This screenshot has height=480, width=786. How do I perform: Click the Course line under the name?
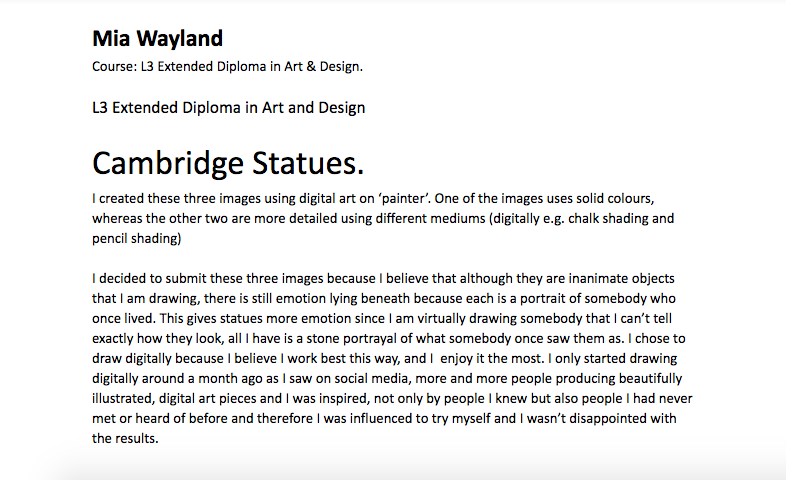point(227,67)
